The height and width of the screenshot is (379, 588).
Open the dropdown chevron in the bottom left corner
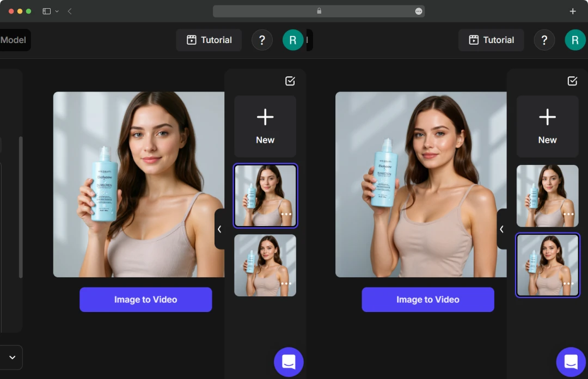tap(11, 357)
